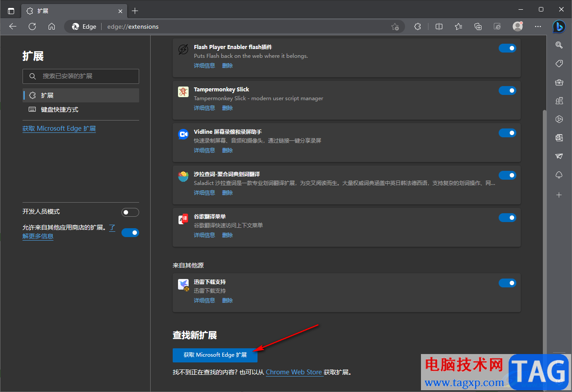
Task: Open the sidebar Outlook icon
Action: point(559,138)
